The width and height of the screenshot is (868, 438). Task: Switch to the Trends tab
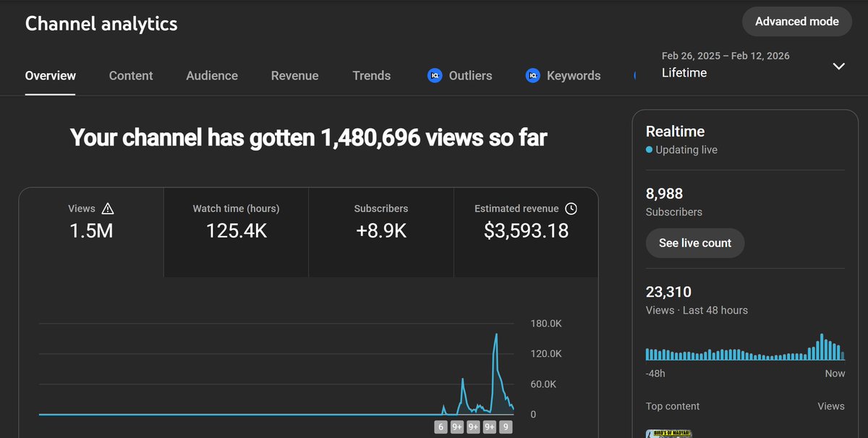pyautogui.click(x=372, y=75)
